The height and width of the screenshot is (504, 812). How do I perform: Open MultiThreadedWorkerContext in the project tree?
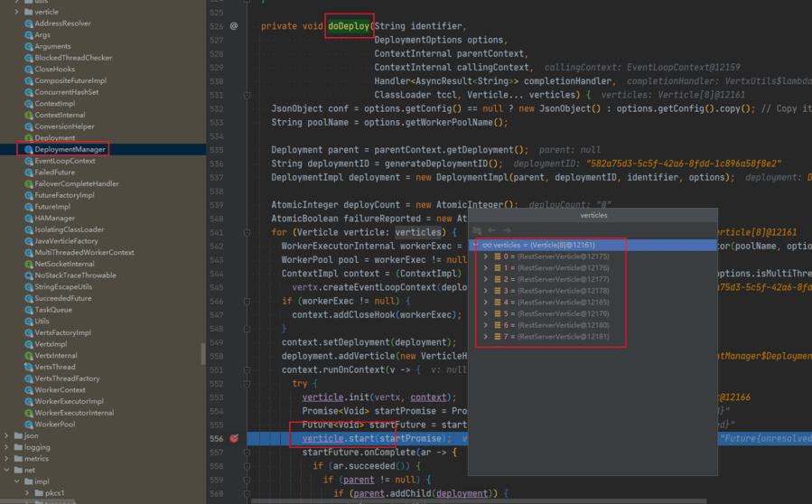(x=84, y=252)
